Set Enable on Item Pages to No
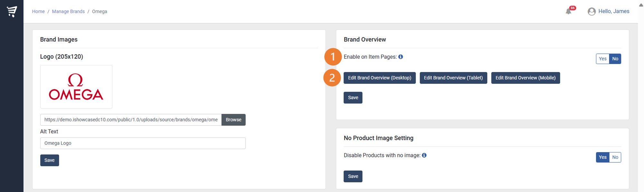 point(615,59)
